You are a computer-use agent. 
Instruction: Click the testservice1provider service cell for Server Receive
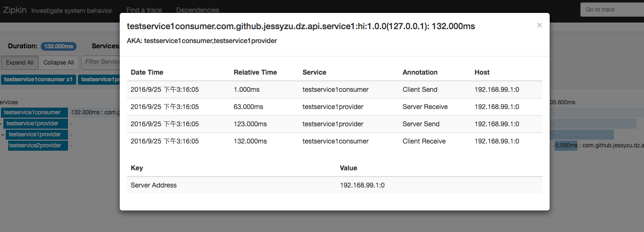click(333, 107)
